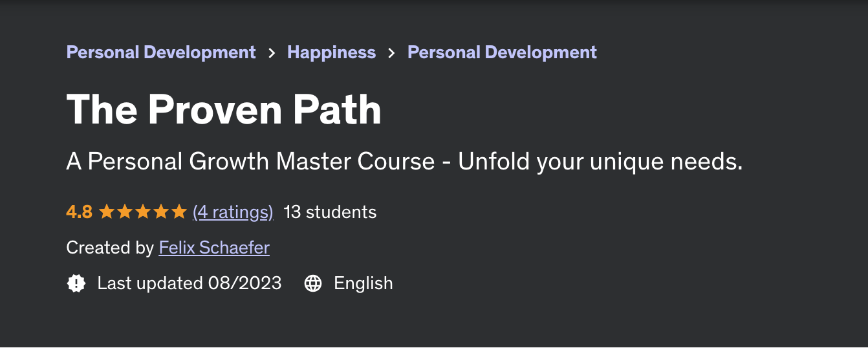Screen dimensions: 868x348
Task: Click the 13 students count
Action: (330, 212)
